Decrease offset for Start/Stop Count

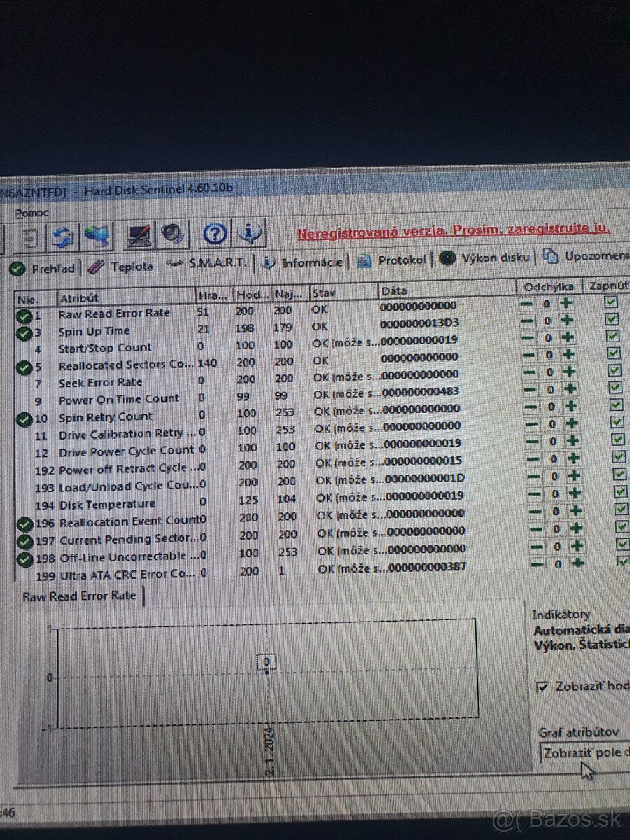coord(528,337)
